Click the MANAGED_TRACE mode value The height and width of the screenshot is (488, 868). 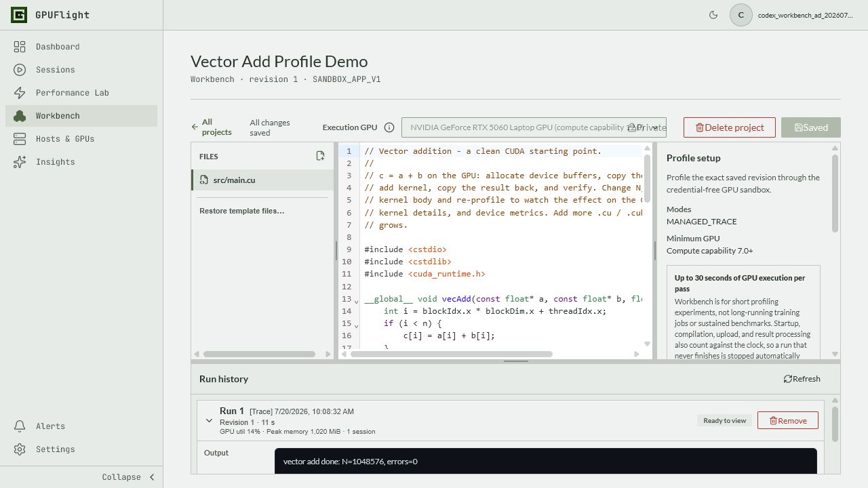702,222
